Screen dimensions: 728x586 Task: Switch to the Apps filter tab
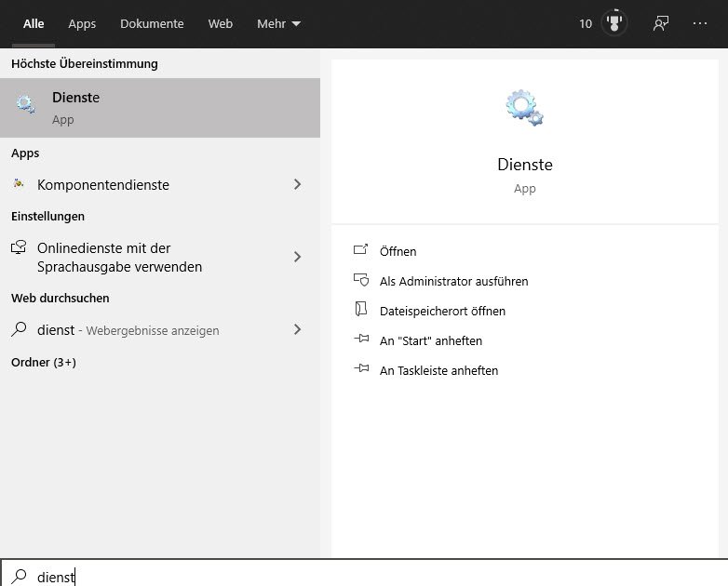pos(82,23)
